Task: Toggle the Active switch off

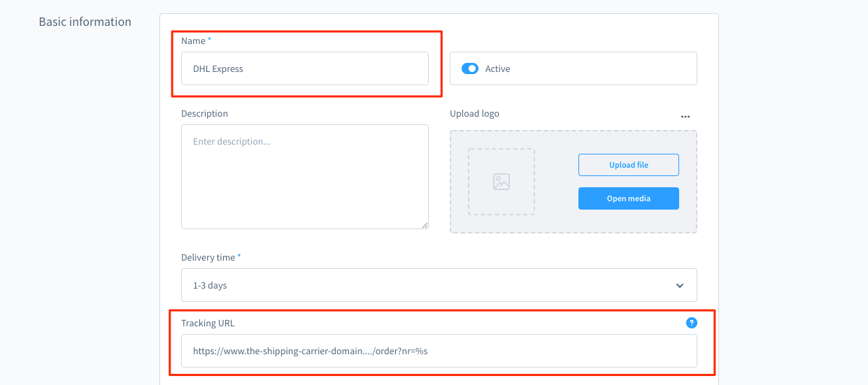Action: coord(470,68)
